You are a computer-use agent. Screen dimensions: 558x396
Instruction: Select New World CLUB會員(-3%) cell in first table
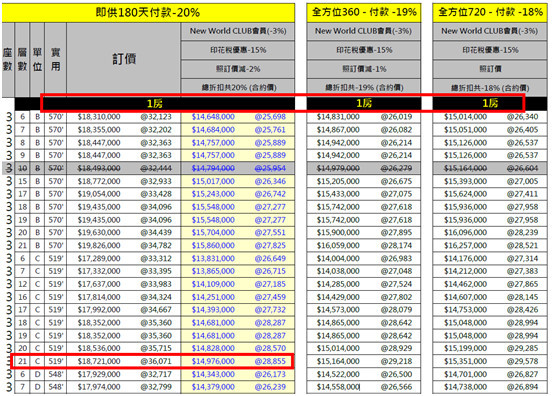click(238, 31)
